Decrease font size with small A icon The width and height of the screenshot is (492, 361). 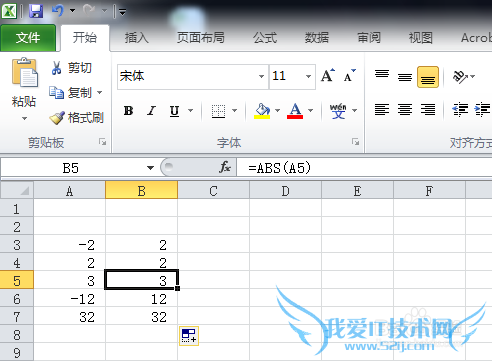point(350,76)
